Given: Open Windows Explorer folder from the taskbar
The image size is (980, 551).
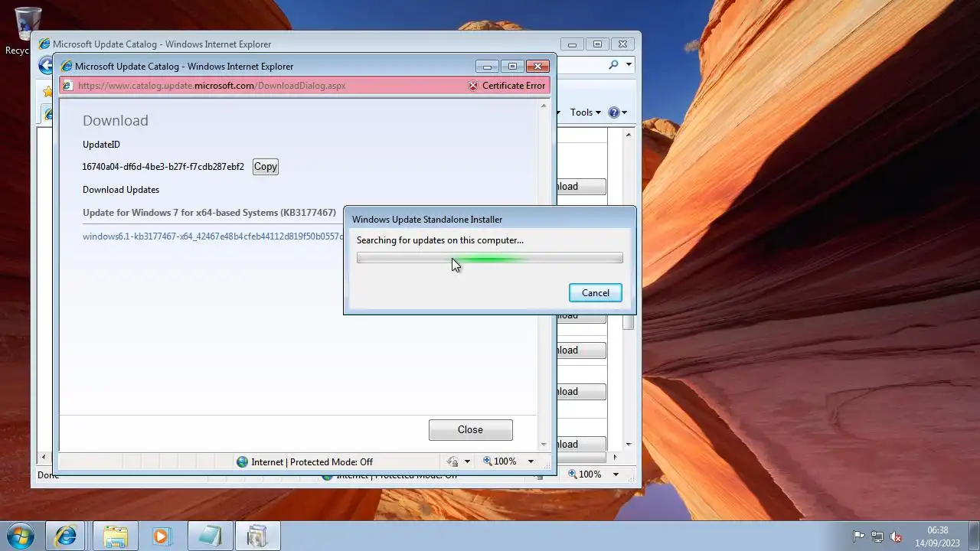Looking at the screenshot, I should click(x=115, y=536).
